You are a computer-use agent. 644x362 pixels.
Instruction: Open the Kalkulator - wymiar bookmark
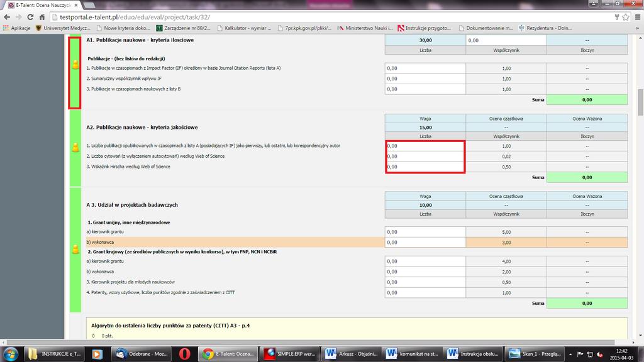click(x=245, y=28)
